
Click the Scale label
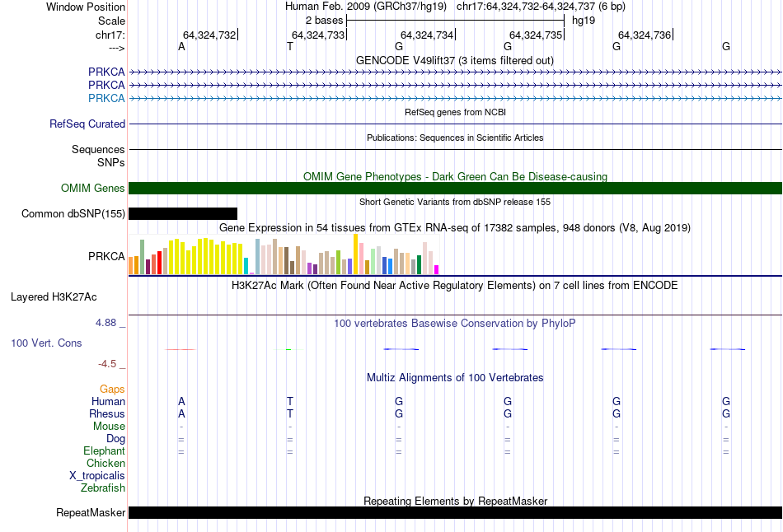click(x=111, y=21)
